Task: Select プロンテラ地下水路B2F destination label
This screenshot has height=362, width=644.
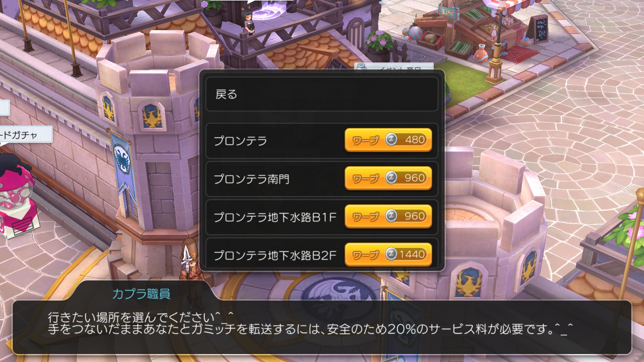Action: click(275, 255)
